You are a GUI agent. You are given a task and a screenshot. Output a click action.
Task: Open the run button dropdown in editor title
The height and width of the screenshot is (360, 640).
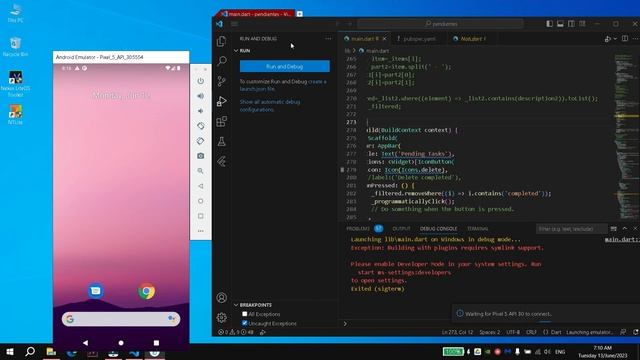click(615, 39)
